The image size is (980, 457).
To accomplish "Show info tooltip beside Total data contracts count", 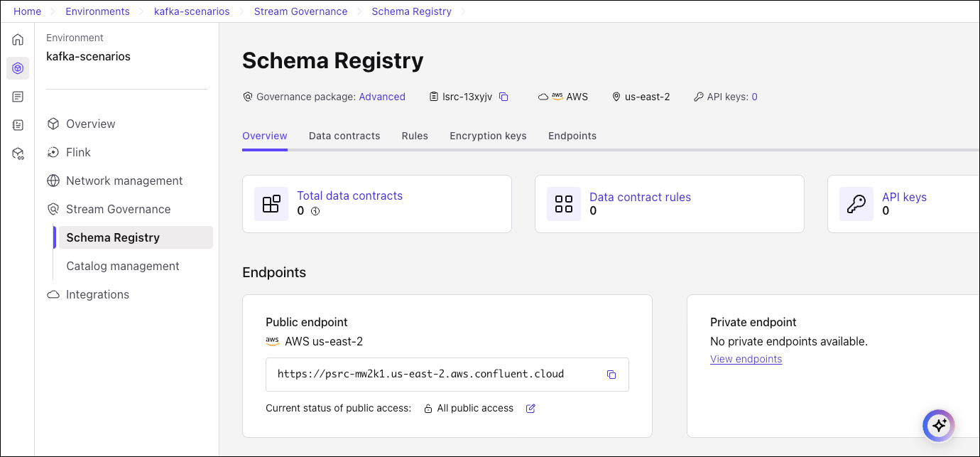I will tap(316, 211).
